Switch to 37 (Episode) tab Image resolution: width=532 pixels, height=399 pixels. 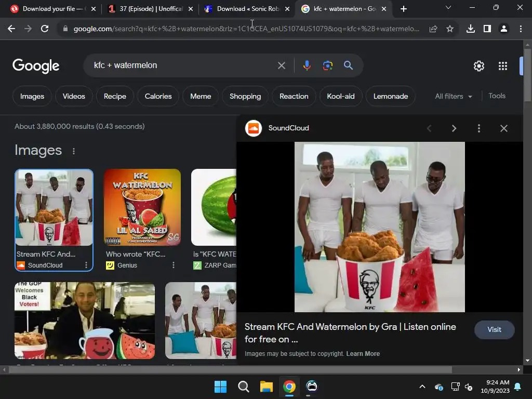click(x=150, y=9)
